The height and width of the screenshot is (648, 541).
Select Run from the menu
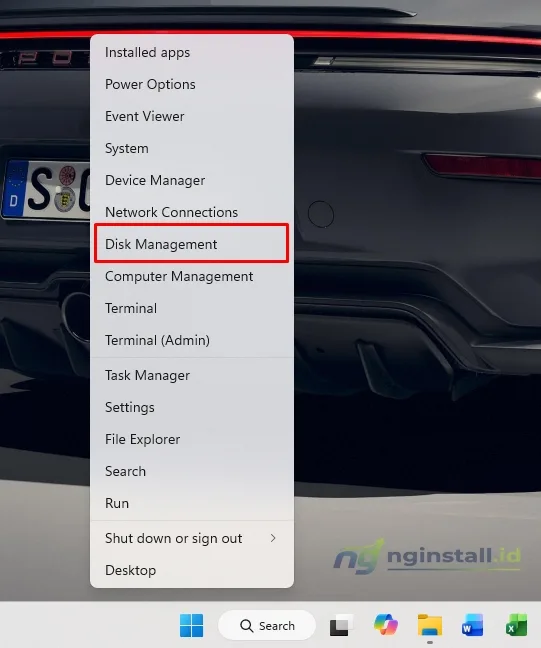tap(192, 503)
